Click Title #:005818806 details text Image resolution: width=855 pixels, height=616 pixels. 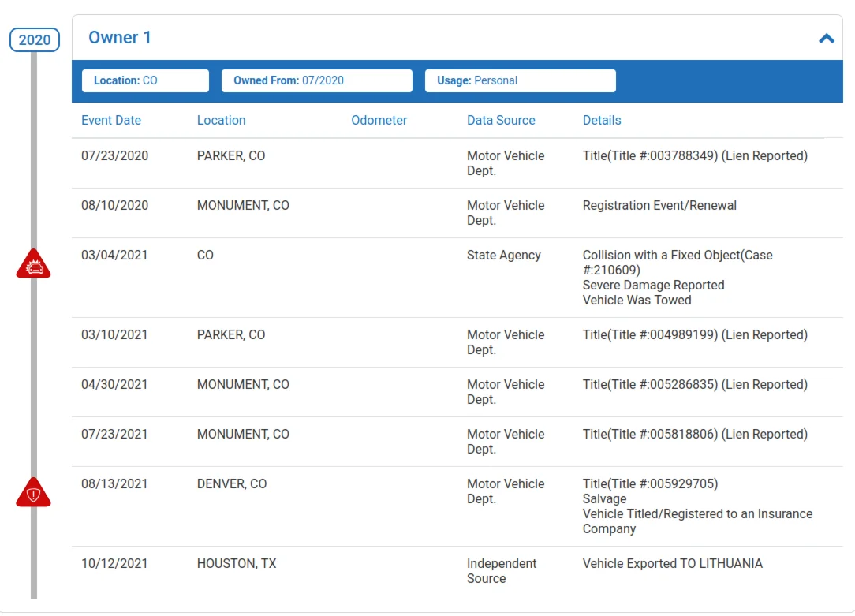695,434
